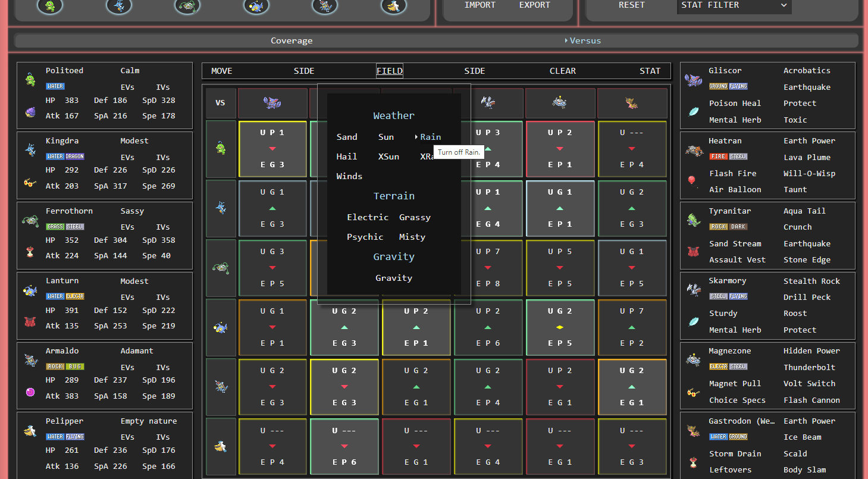Select Politoed versus Gliscor matchup cell
Viewport: 868px width, 479px height.
click(272, 148)
